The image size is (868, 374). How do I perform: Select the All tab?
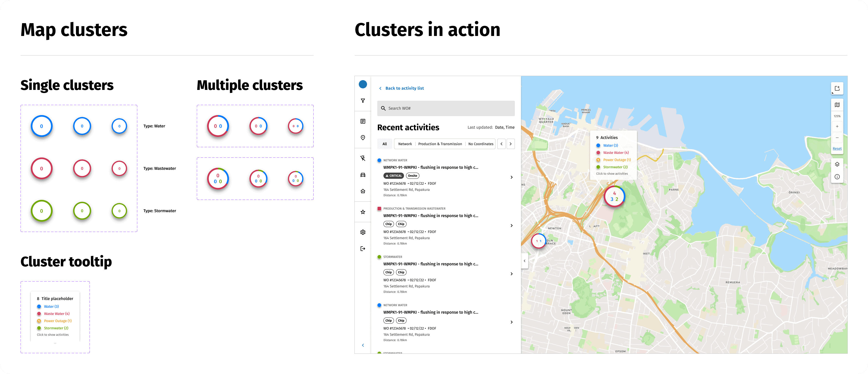[385, 144]
